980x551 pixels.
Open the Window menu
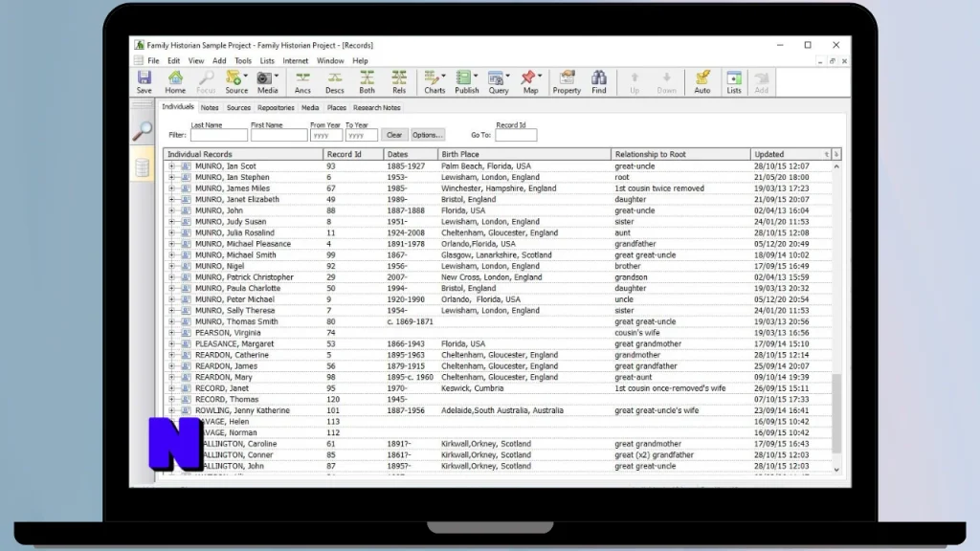[x=330, y=60]
